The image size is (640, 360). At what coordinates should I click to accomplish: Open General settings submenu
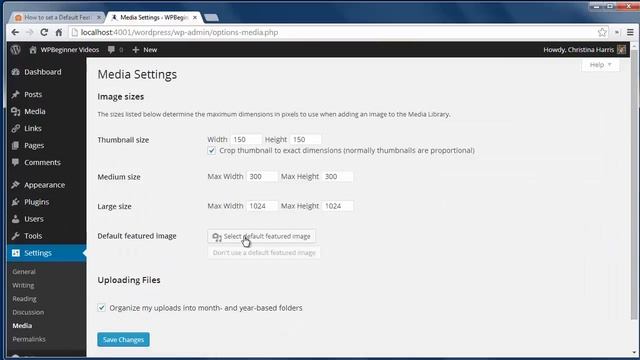24,272
